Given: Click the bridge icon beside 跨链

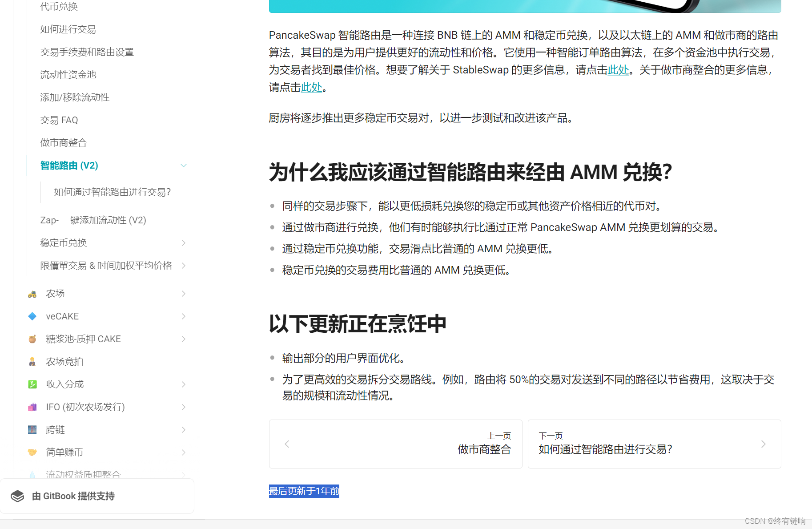Looking at the screenshot, I should point(32,430).
